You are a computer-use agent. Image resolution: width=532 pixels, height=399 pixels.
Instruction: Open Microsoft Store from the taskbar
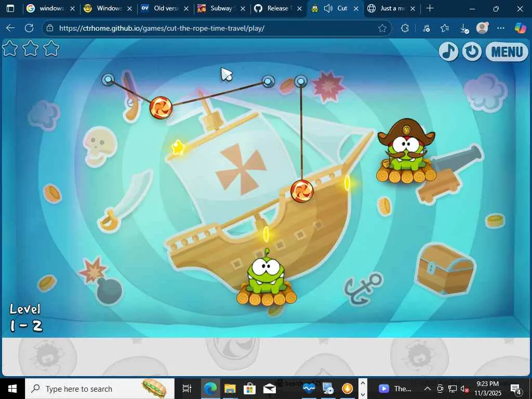(250, 389)
